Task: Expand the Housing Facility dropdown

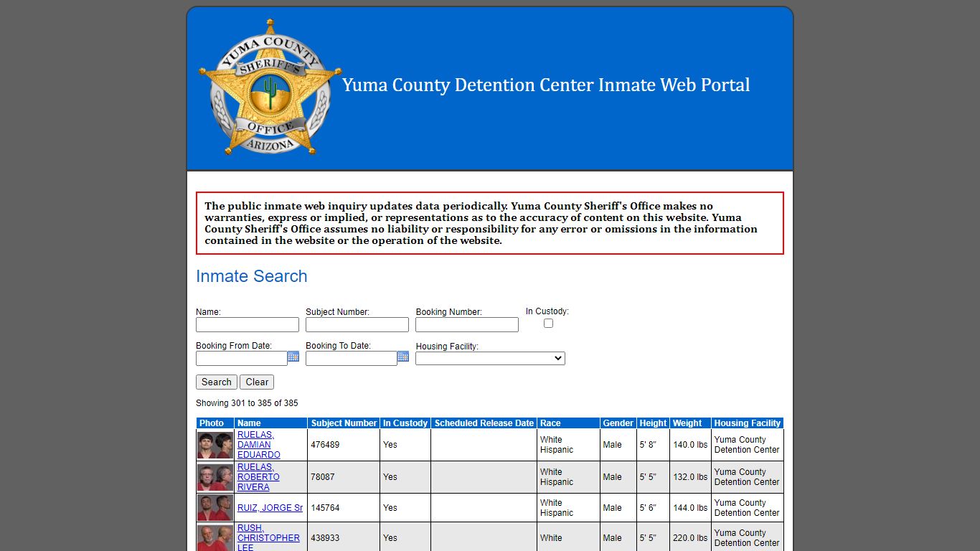Action: click(x=490, y=358)
